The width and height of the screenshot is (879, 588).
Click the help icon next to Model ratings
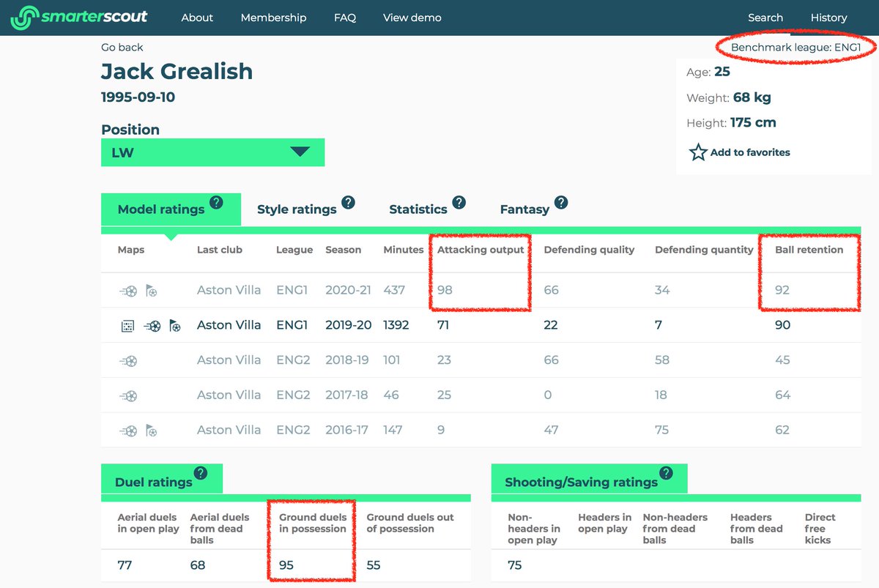tap(216, 203)
